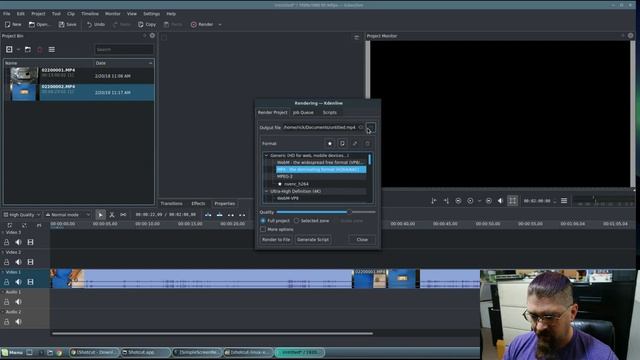Viewport: 640px width, 360px height.
Task: Hide video on Video 1 track
Action: [30, 282]
